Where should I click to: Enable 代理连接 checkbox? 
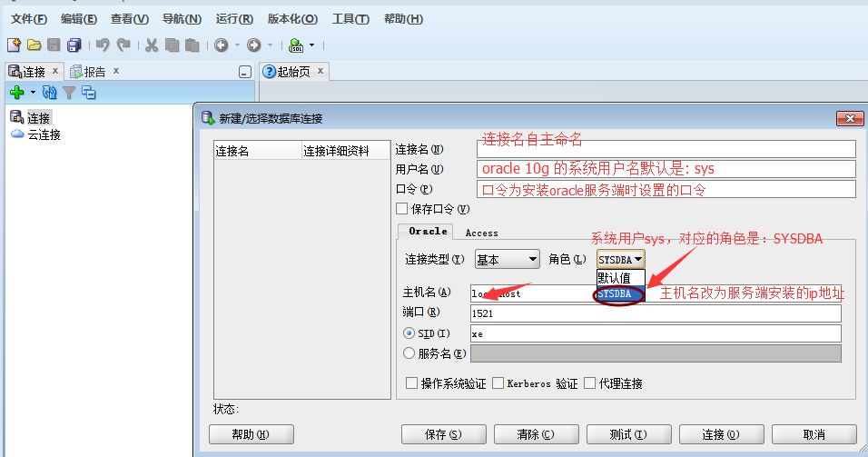pyautogui.click(x=589, y=383)
